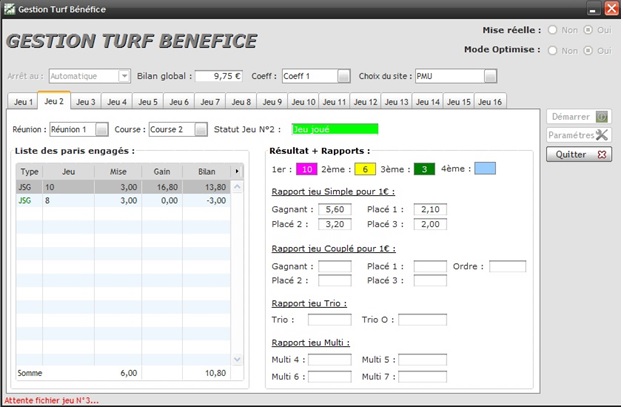This screenshot has width=623, height=408.
Task: Switch to the Jeu 5 tab
Action: click(x=148, y=101)
